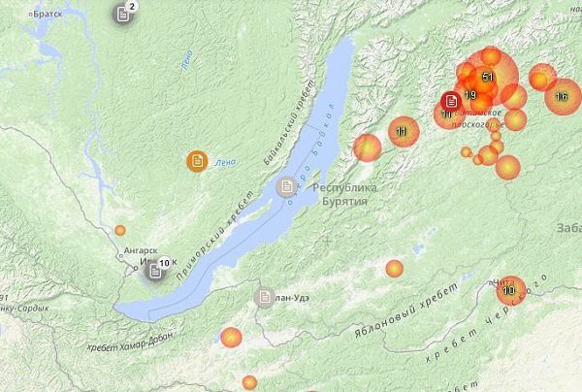Open the document marker with badge 10 near Irkutsk

click(x=155, y=272)
